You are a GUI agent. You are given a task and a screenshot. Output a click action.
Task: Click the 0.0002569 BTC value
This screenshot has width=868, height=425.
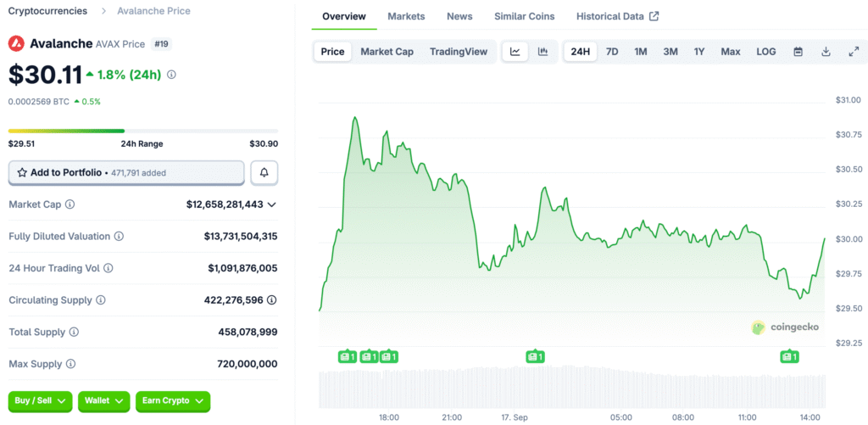[x=38, y=102]
